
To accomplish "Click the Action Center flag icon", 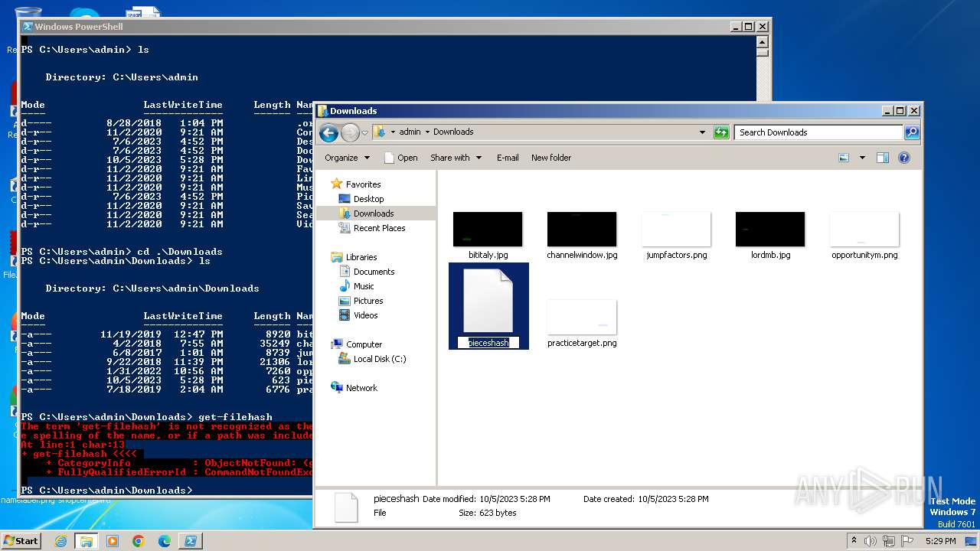I will click(x=907, y=541).
